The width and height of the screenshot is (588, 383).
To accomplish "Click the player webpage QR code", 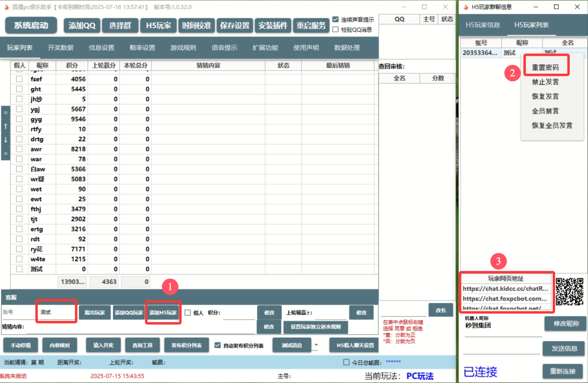I will coord(569,292).
